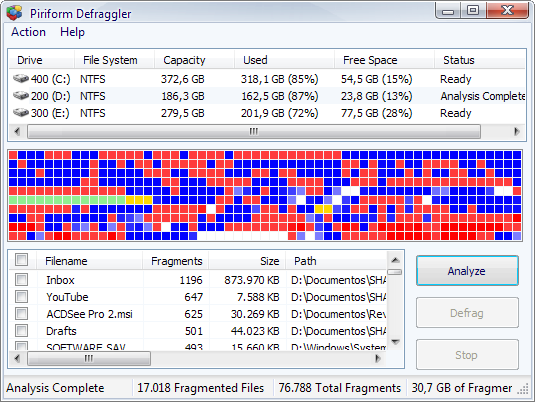This screenshot has width=535, height=402.
Task: Check the SOFTWARE.SAV file checkbox
Action: coord(21,346)
